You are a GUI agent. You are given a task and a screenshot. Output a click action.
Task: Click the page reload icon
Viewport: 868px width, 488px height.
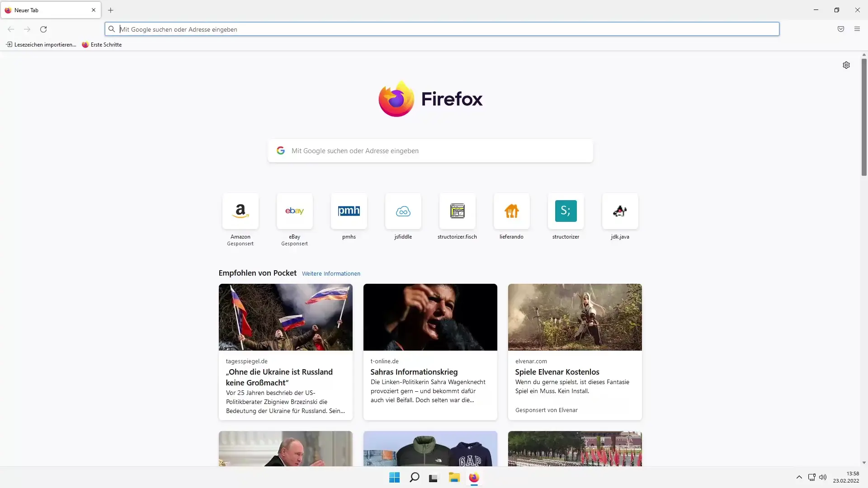43,29
